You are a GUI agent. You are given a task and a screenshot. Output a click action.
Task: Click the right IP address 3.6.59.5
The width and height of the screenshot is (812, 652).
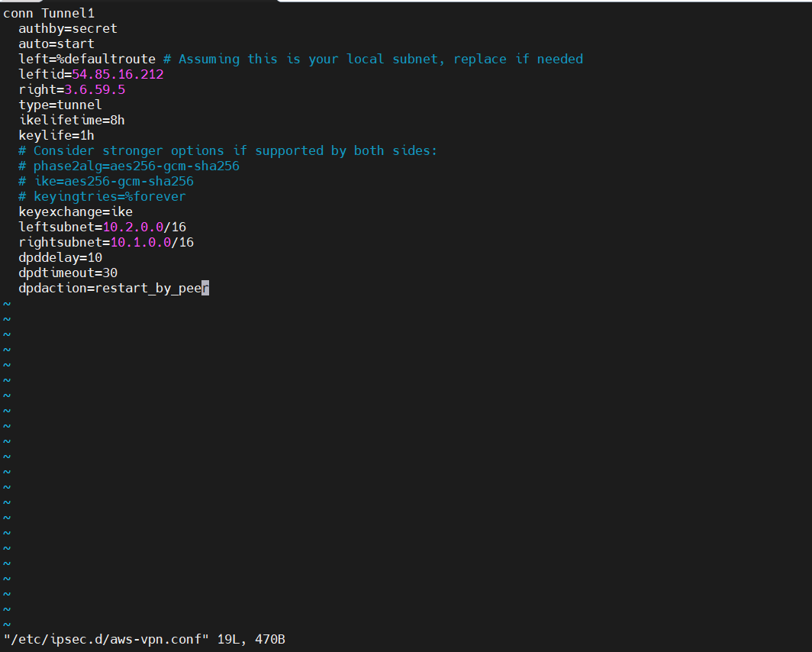coord(95,90)
